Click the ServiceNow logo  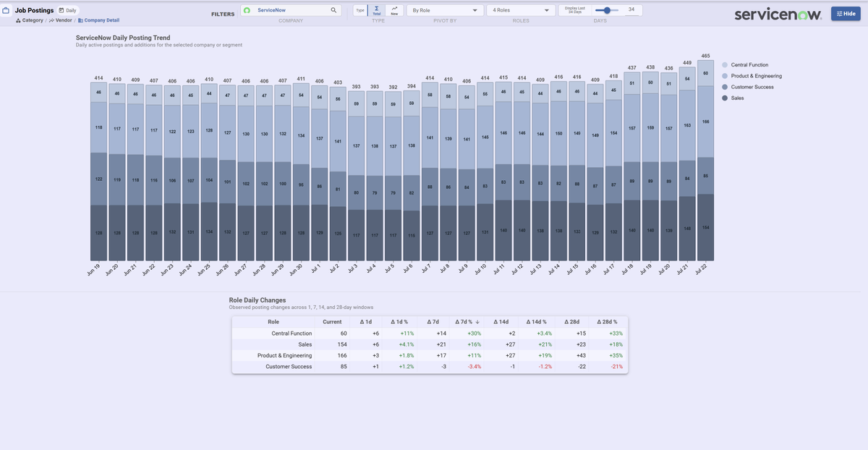[778, 14]
